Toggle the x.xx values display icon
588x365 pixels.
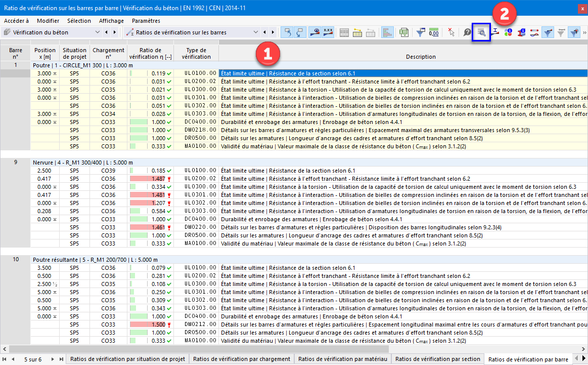pyautogui.click(x=328, y=32)
